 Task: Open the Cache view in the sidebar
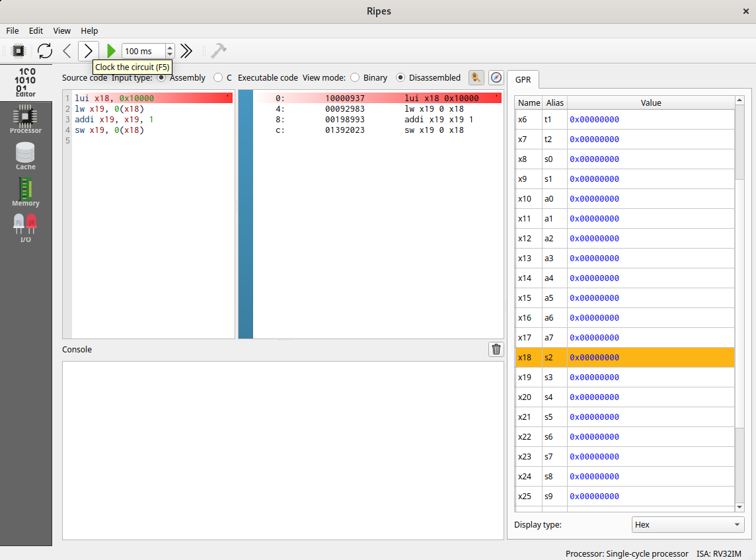[26, 155]
